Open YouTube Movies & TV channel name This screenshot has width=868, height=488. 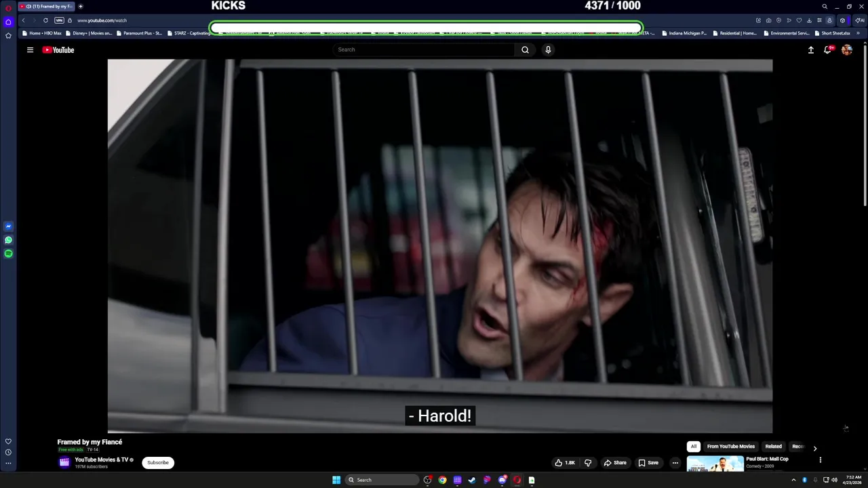102,460
